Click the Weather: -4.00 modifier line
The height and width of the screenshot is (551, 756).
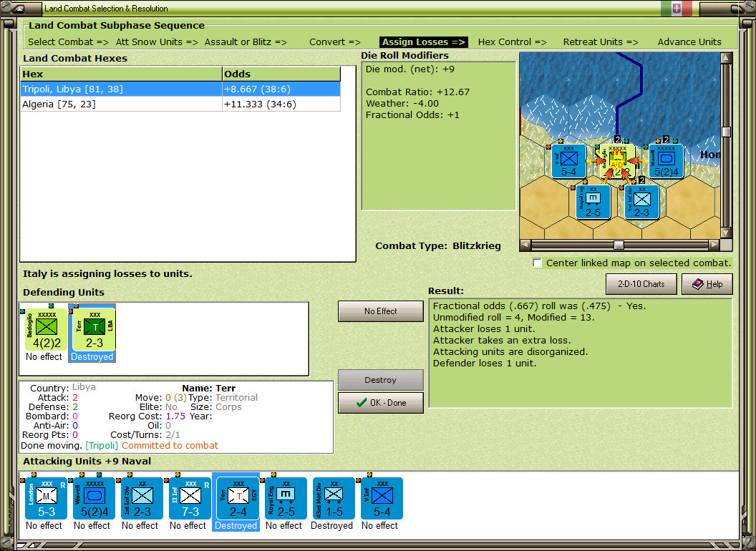402,104
